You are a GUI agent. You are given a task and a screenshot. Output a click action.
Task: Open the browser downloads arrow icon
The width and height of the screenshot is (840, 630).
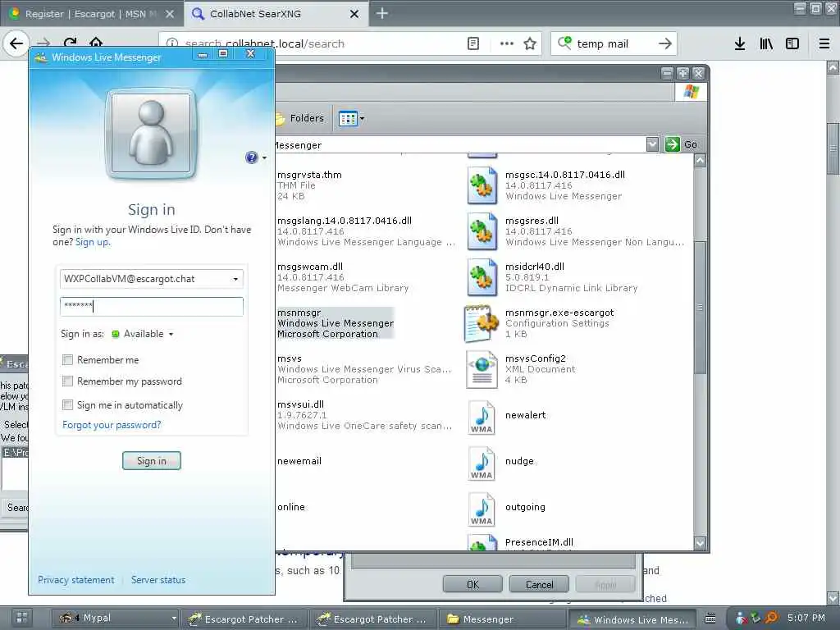click(740, 43)
